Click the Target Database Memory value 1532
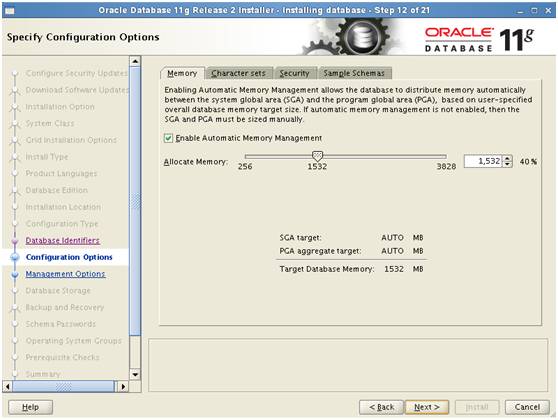558x420 pixels. [x=394, y=269]
